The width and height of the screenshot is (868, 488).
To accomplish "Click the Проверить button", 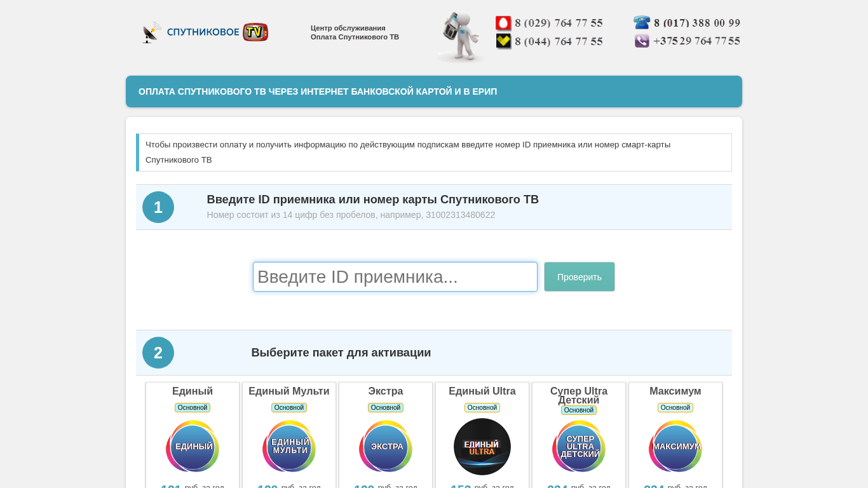I will (x=580, y=277).
